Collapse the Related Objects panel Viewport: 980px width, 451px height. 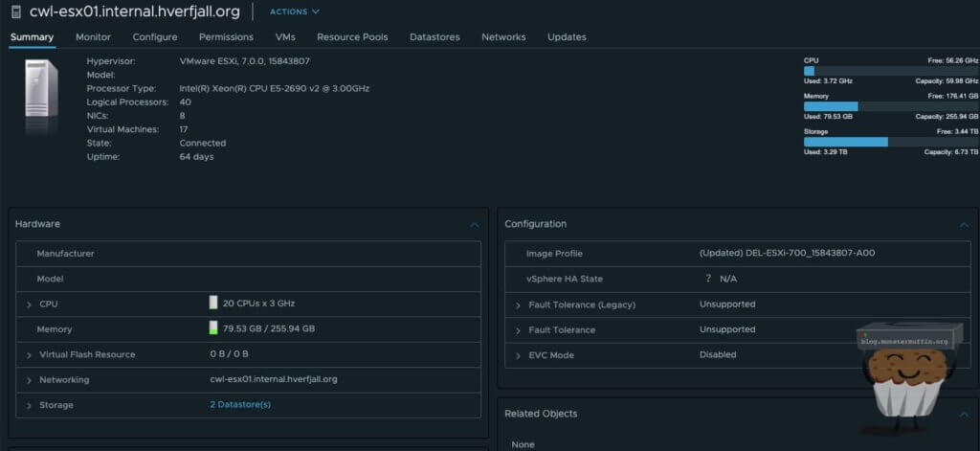tap(964, 414)
